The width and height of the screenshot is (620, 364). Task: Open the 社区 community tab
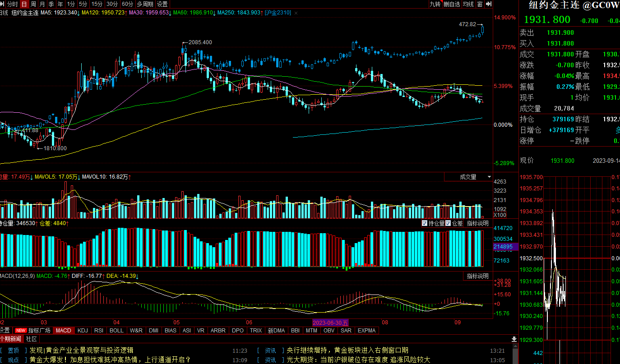coord(32,339)
